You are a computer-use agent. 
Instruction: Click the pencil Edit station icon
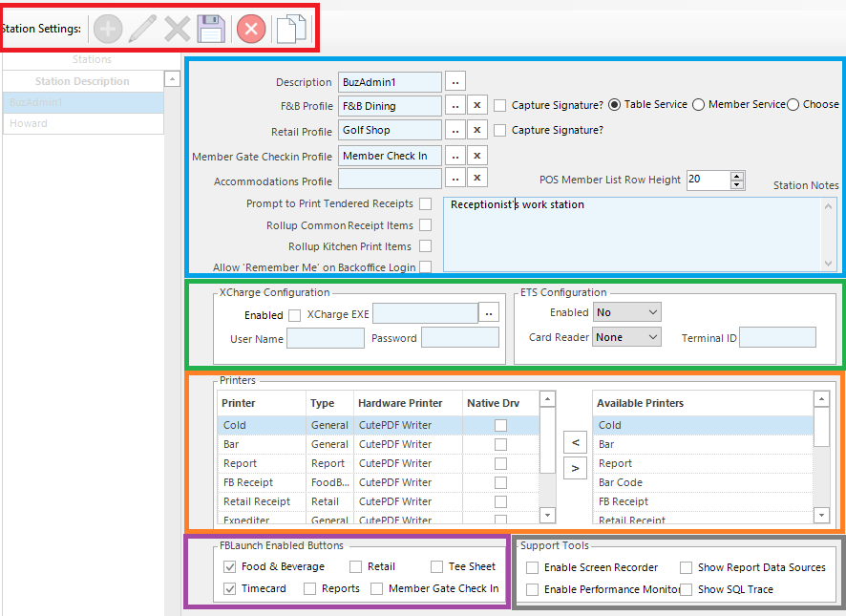(x=142, y=30)
